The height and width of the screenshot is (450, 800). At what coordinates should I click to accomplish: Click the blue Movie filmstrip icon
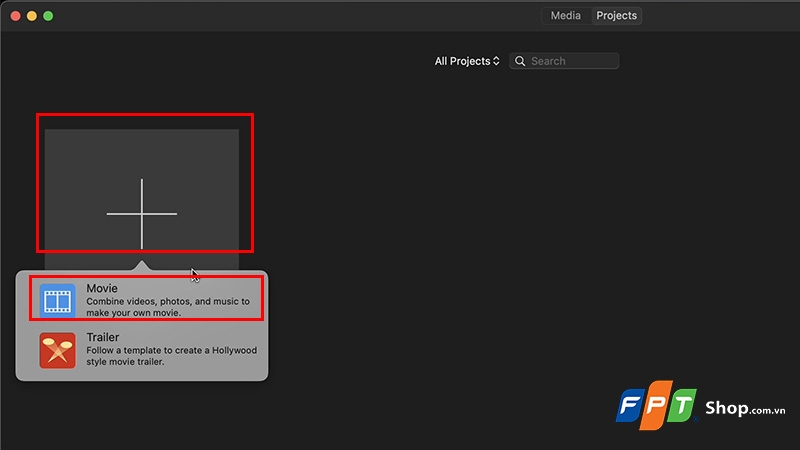point(58,301)
